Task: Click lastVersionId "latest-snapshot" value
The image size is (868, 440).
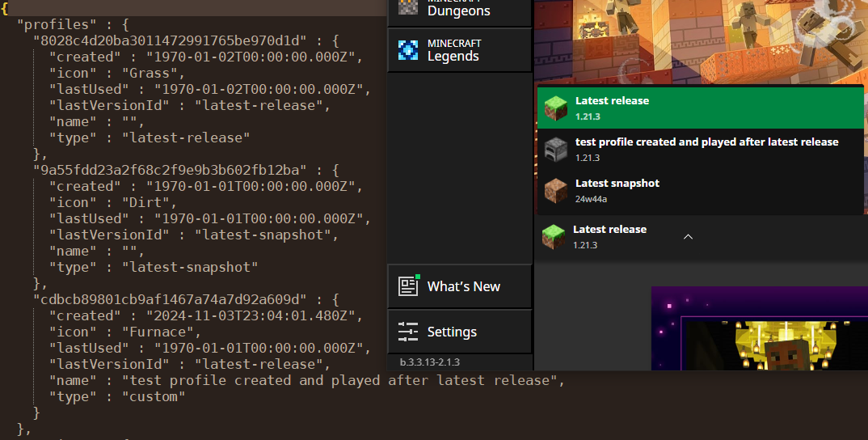Action: click(x=263, y=235)
